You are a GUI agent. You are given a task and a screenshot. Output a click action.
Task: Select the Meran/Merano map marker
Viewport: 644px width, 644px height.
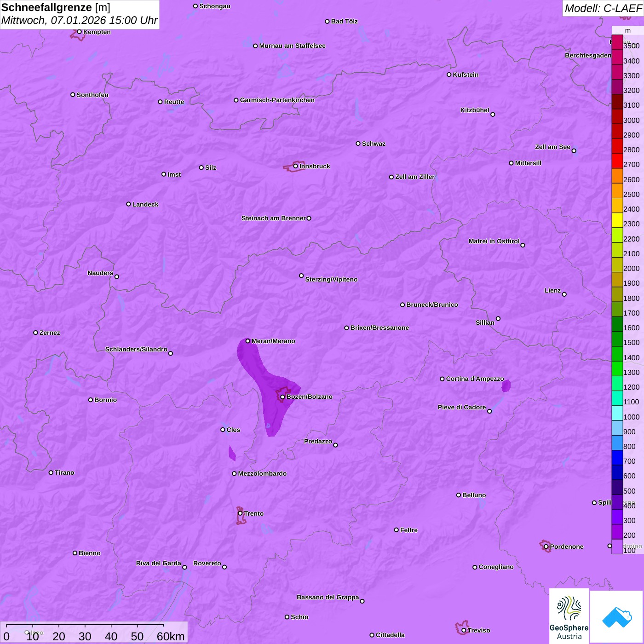[248, 341]
